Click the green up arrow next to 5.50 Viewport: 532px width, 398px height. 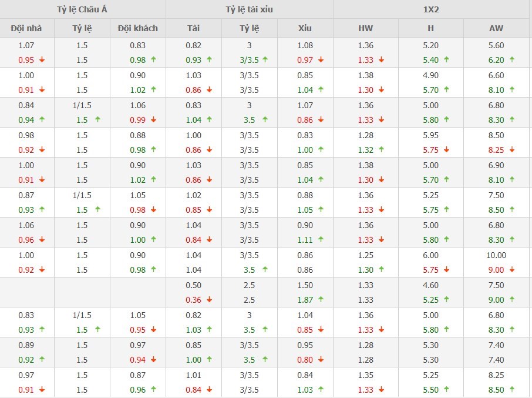point(447,390)
